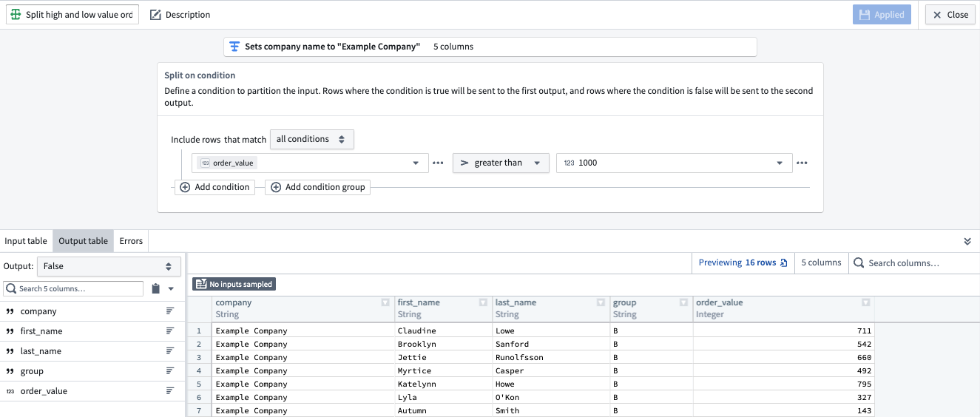This screenshot has width=980, height=417.
Task: Click the Applied save button
Action: (x=882, y=15)
